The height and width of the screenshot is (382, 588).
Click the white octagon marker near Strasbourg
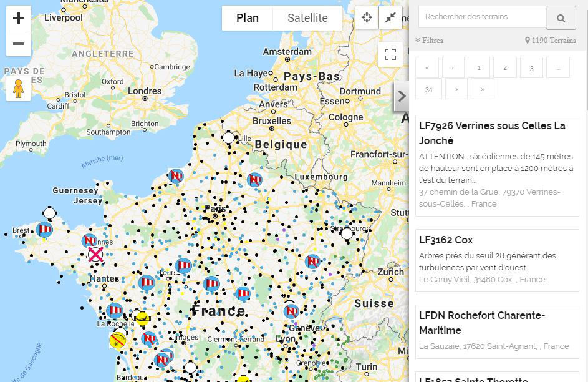(x=347, y=234)
